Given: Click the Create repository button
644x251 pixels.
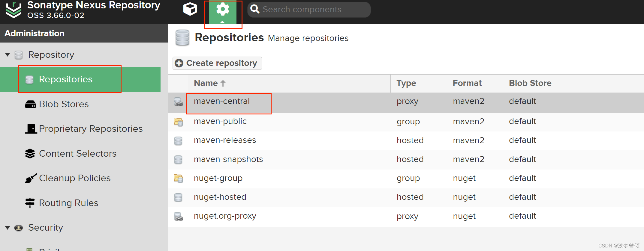Looking at the screenshot, I should pyautogui.click(x=217, y=63).
